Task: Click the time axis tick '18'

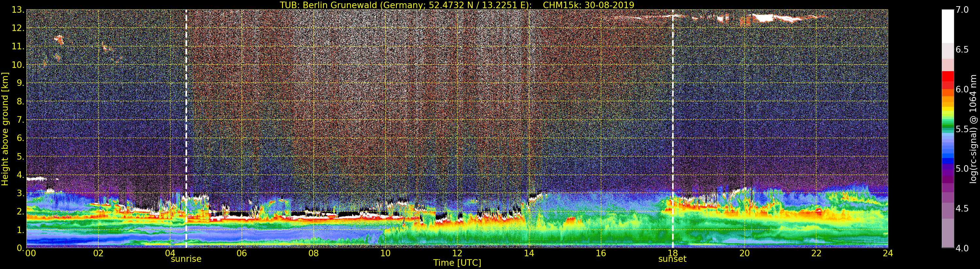Action: click(x=673, y=253)
